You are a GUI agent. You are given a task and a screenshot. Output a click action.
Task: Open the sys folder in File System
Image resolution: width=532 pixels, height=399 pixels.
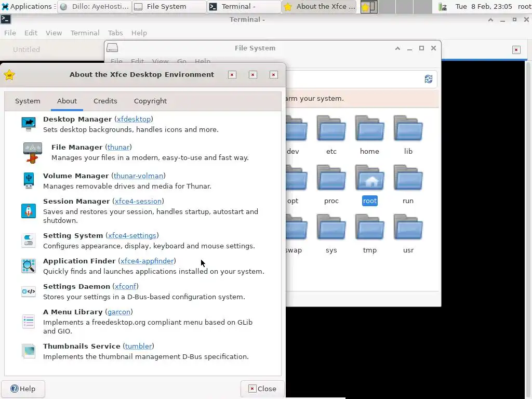click(331, 227)
